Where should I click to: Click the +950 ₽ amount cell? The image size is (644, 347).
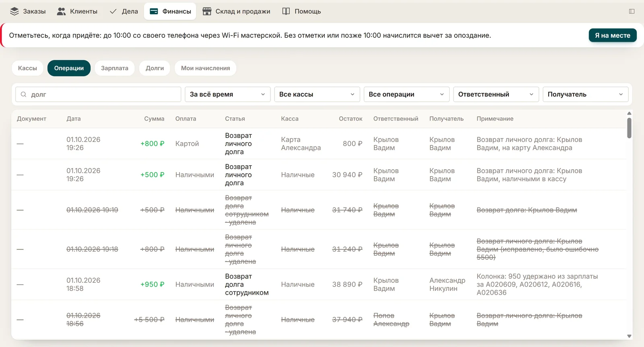coord(152,284)
